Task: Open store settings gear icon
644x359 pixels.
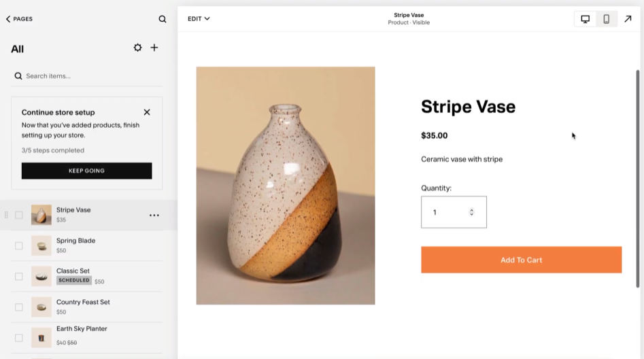Action: 138,48
